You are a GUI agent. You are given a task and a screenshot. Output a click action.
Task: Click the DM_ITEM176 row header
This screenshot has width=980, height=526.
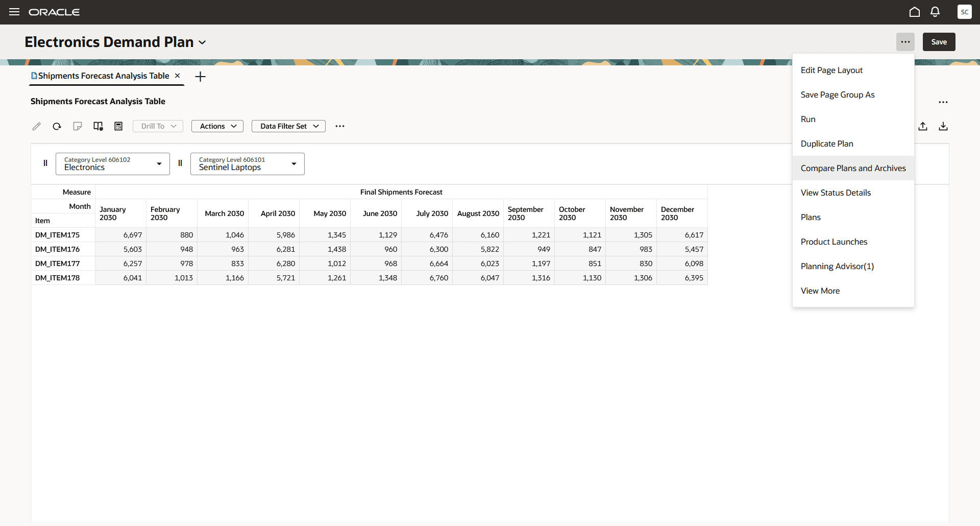tap(63, 249)
